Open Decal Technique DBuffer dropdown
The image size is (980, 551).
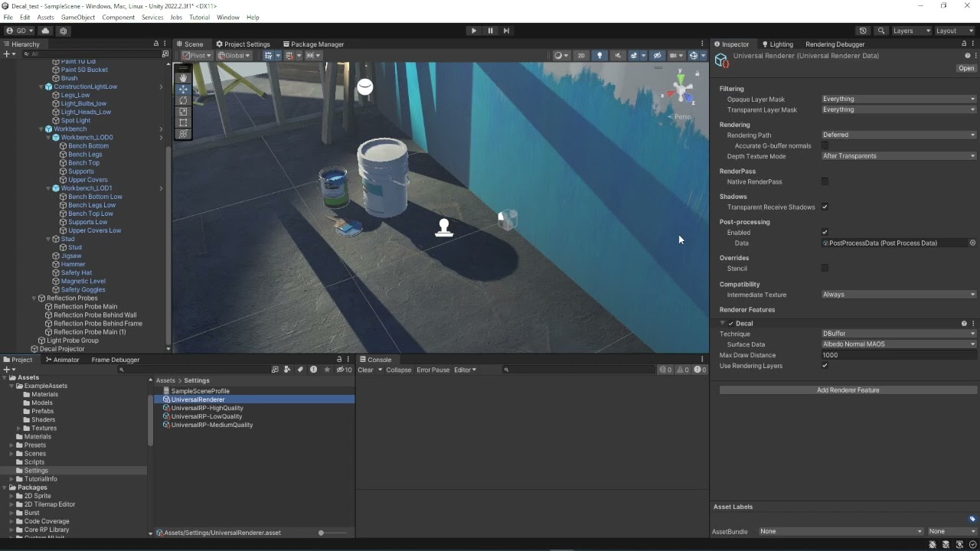point(898,334)
